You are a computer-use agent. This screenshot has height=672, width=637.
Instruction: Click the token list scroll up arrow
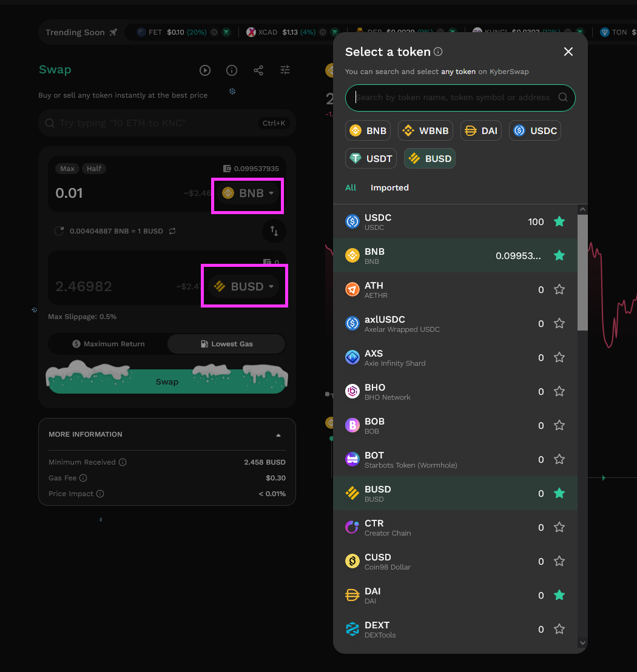point(582,210)
